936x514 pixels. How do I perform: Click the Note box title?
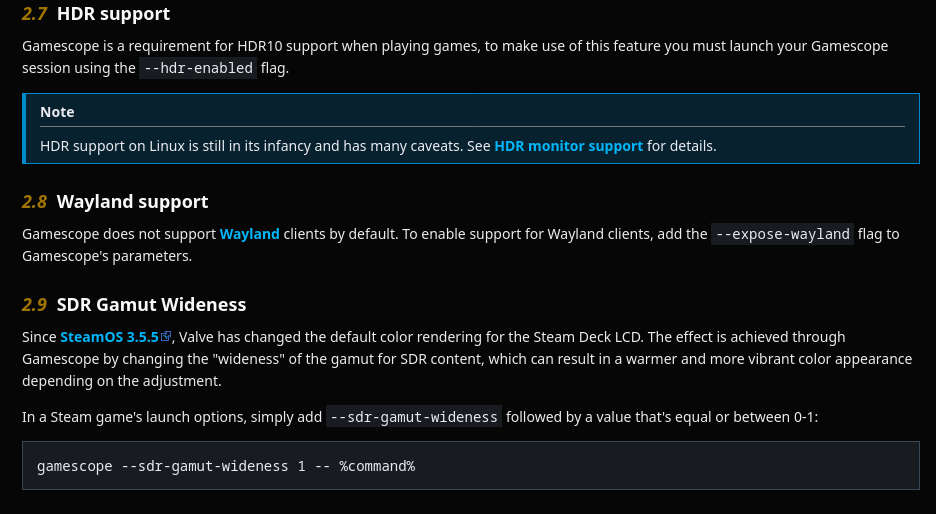57,112
